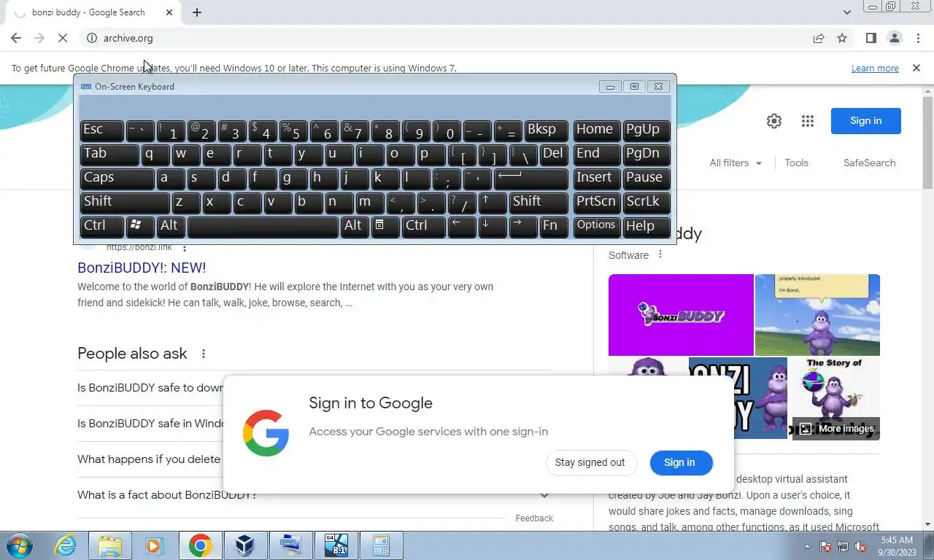Click the PrtScn key on keyboard
934x560 pixels.
click(597, 203)
